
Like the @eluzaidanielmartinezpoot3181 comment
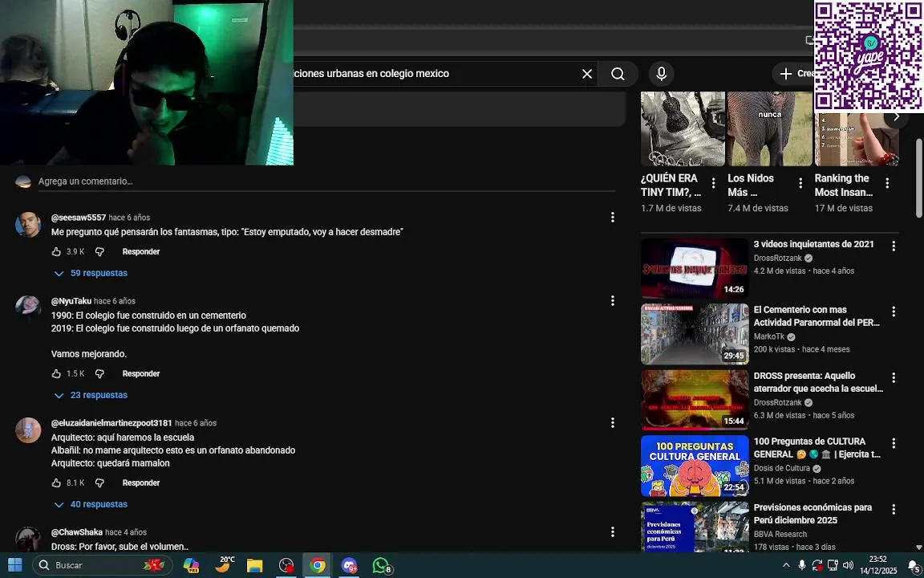(57, 483)
